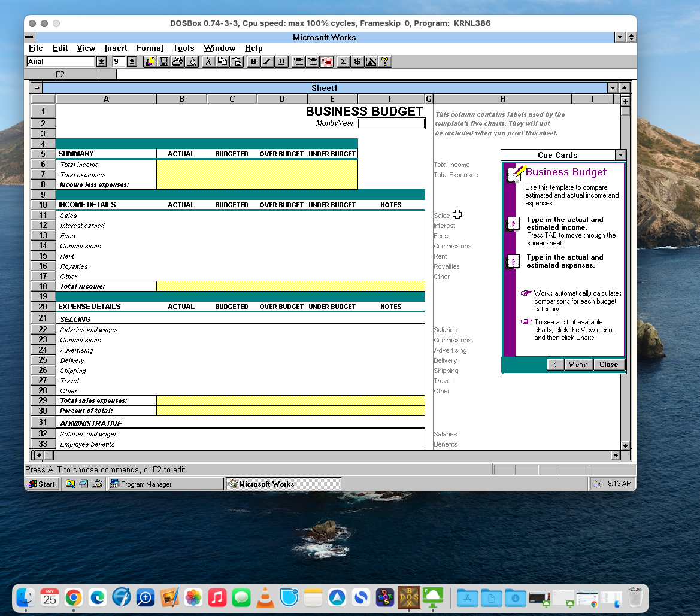Open the Trash in the dock
This screenshot has width=700, height=616.
(x=635, y=597)
